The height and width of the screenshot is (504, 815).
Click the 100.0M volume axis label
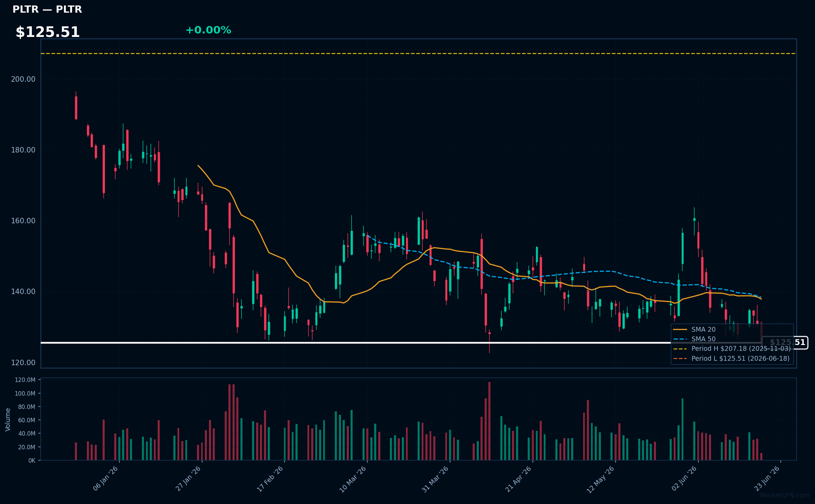25,394
